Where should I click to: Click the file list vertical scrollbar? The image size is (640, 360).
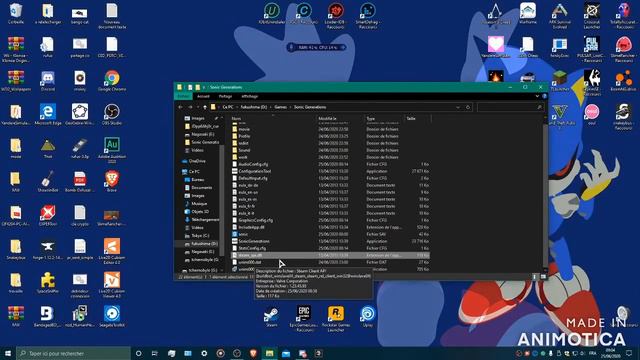(545, 195)
